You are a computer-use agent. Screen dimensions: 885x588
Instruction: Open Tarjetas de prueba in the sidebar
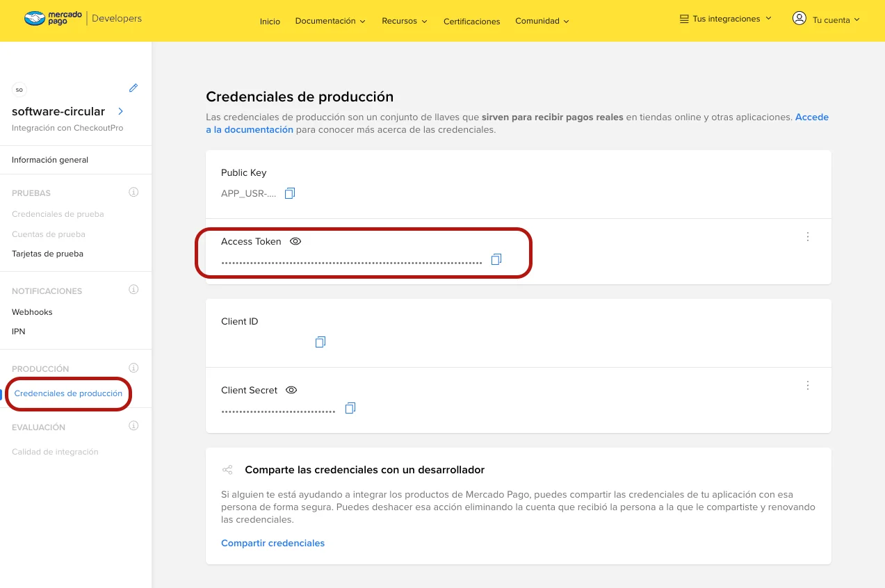[47, 254]
